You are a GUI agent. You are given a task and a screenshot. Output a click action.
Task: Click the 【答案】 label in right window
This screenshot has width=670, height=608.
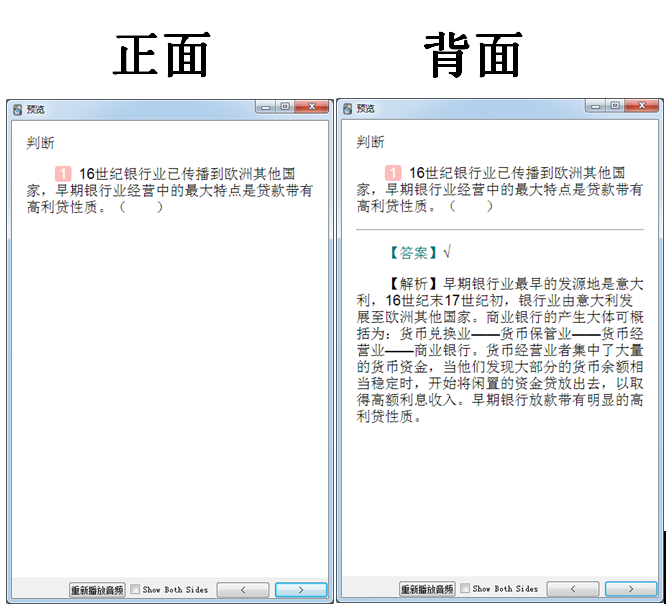pos(414,253)
